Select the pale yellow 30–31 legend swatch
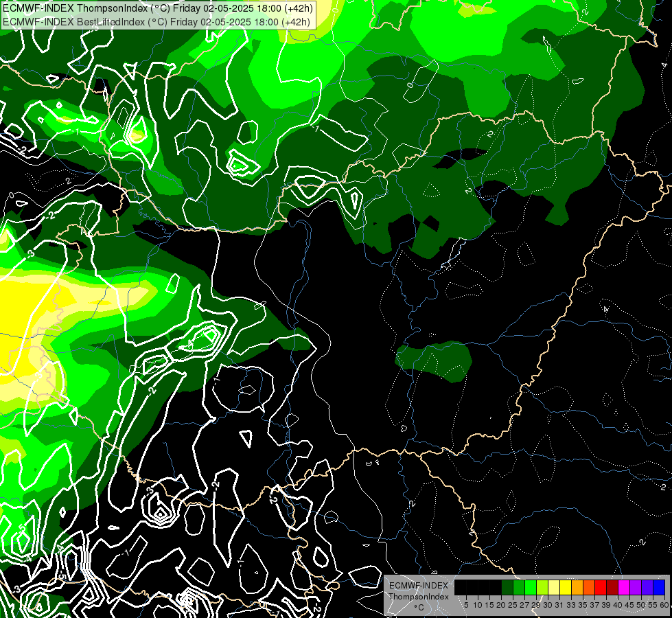672x618 pixels. coord(554,587)
